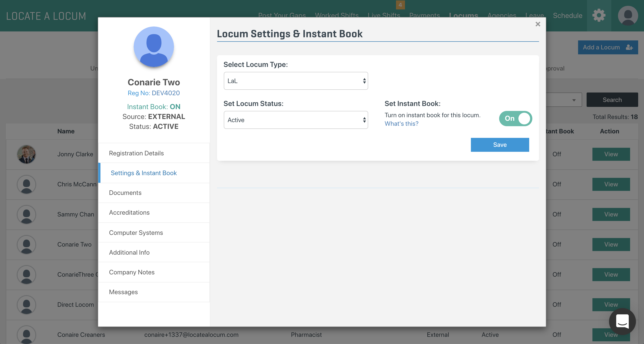Open the What's this? link
This screenshot has width=644, height=344.
(x=401, y=124)
